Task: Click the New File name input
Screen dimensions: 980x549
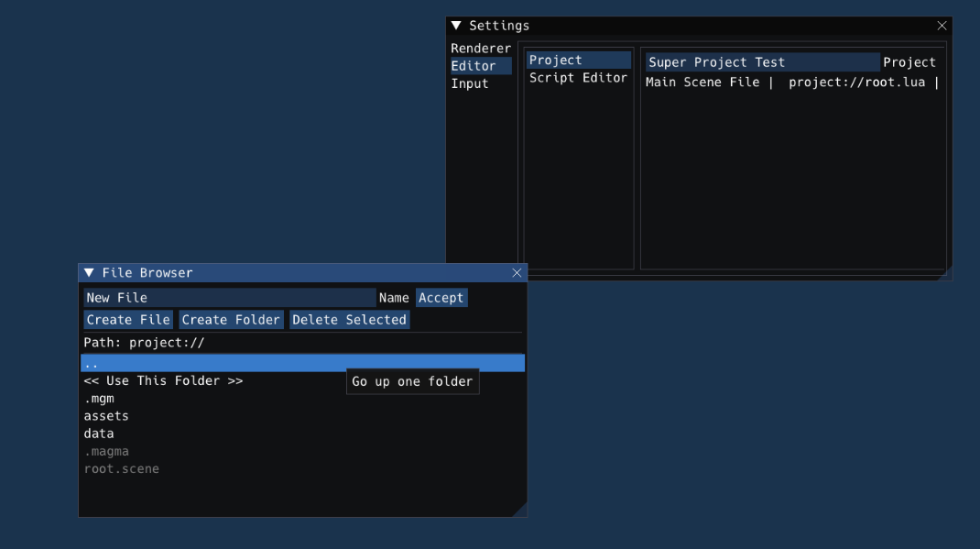Action: point(229,298)
